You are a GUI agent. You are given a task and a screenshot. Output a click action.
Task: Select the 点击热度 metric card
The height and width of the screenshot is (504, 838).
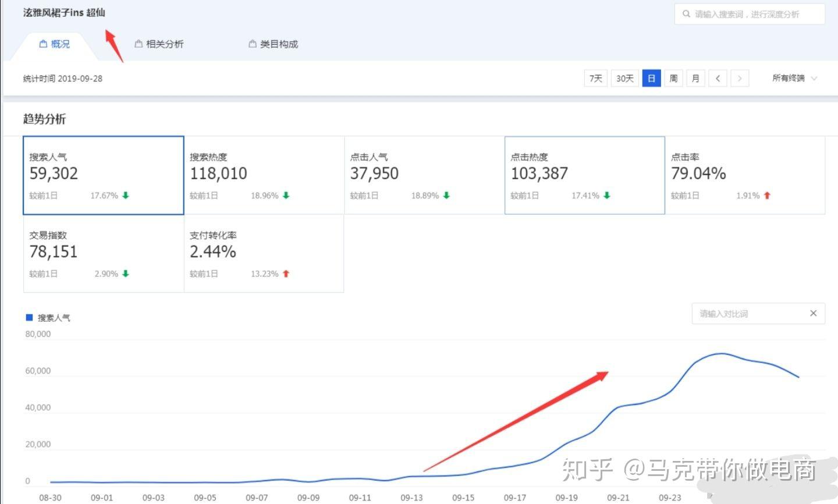pyautogui.click(x=585, y=175)
